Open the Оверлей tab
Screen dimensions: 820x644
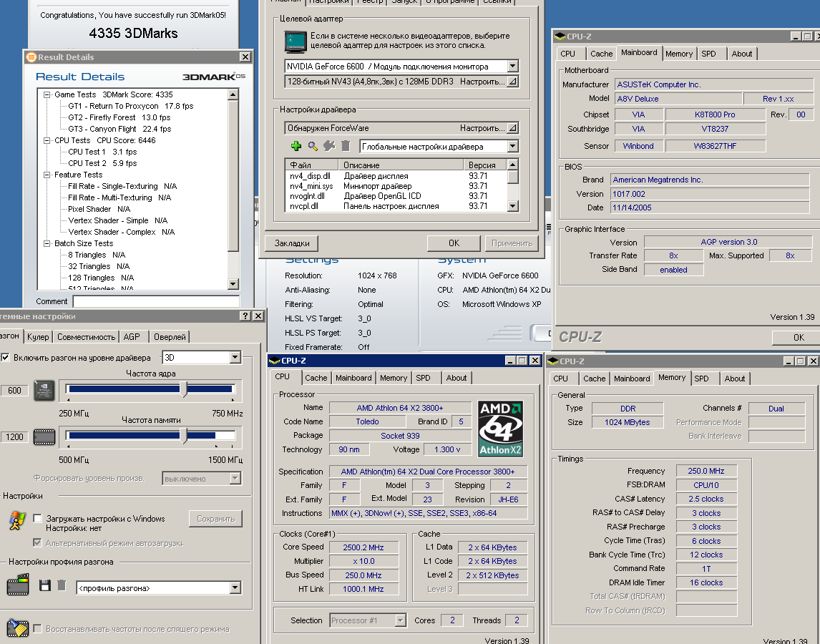(170, 337)
